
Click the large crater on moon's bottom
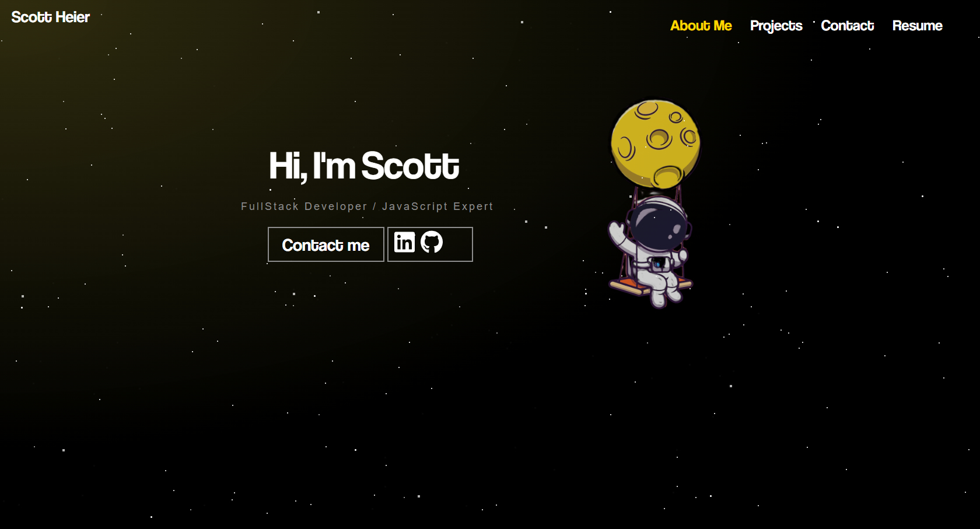[x=667, y=176]
